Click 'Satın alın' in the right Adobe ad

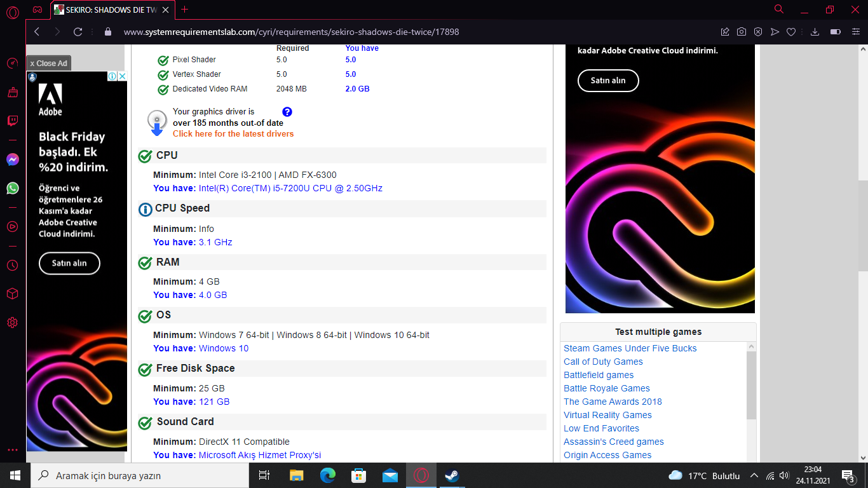click(608, 81)
